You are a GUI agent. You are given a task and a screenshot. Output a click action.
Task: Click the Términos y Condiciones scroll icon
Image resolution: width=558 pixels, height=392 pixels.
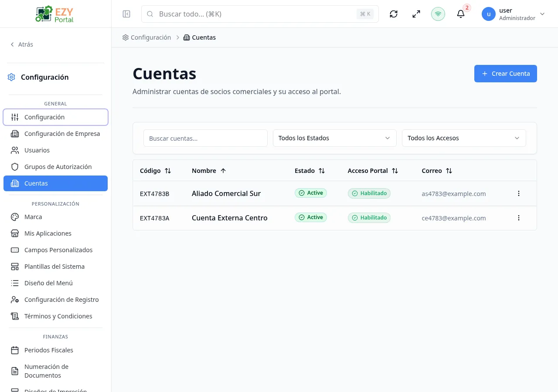coord(15,316)
